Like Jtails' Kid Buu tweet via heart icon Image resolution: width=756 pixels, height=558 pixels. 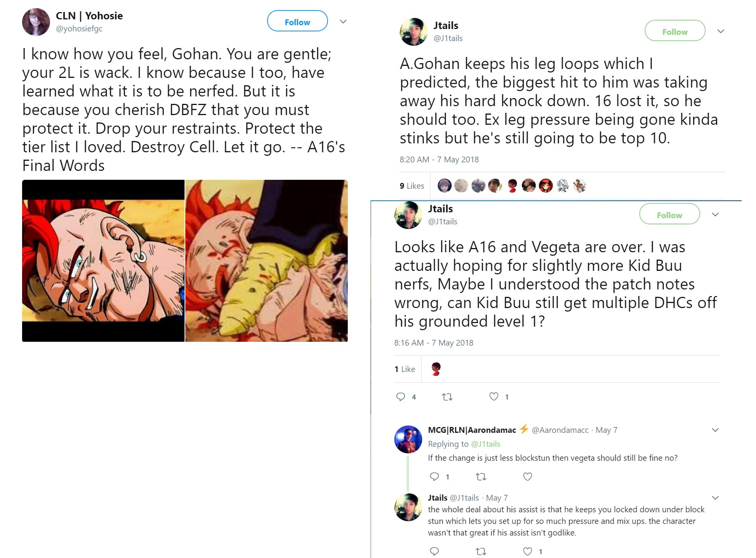(x=493, y=396)
